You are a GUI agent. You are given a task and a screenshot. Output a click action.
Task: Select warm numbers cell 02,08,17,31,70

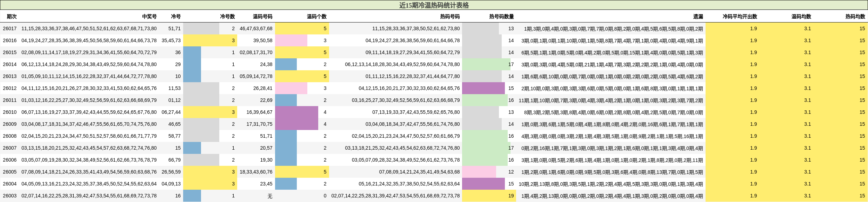tap(256, 52)
